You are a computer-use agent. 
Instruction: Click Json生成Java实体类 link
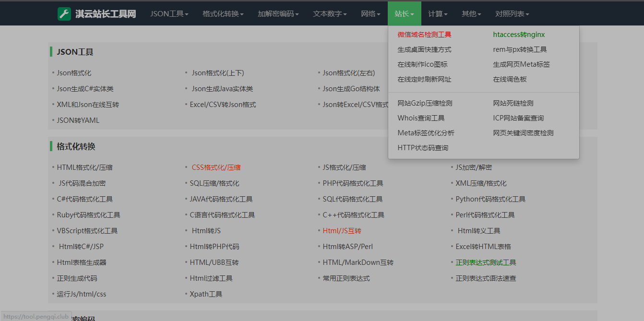coord(222,89)
